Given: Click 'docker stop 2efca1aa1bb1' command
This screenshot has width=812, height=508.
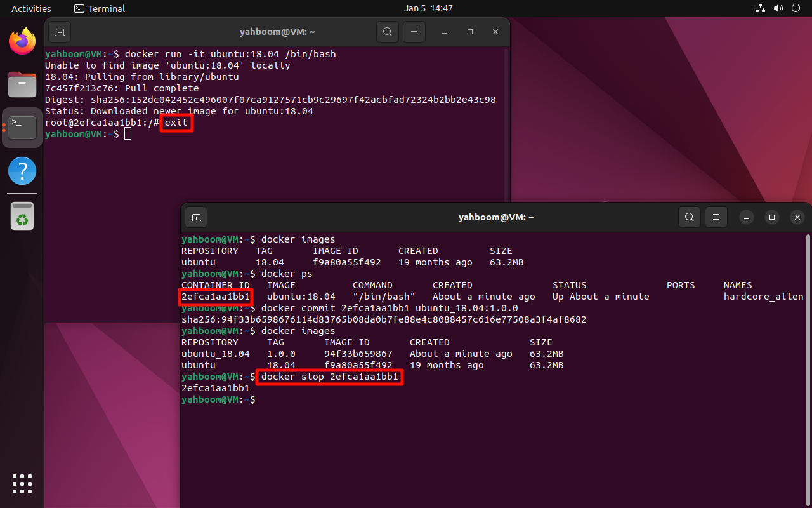Looking at the screenshot, I should coord(330,377).
